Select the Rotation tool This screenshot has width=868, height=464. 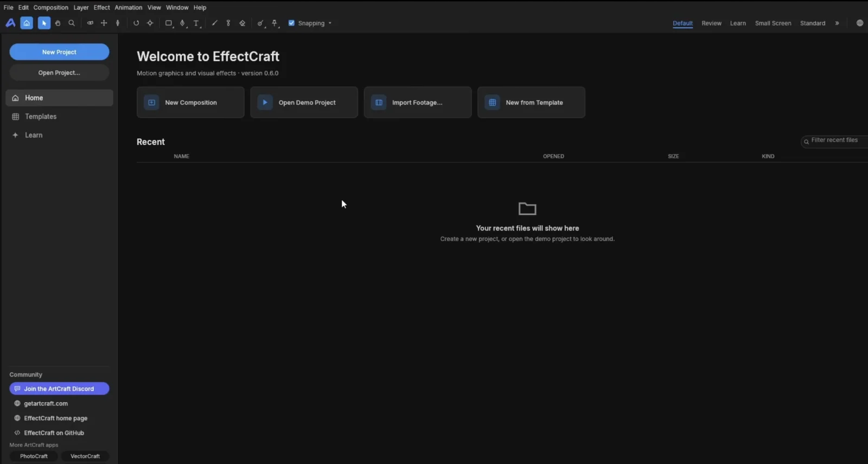tap(136, 23)
